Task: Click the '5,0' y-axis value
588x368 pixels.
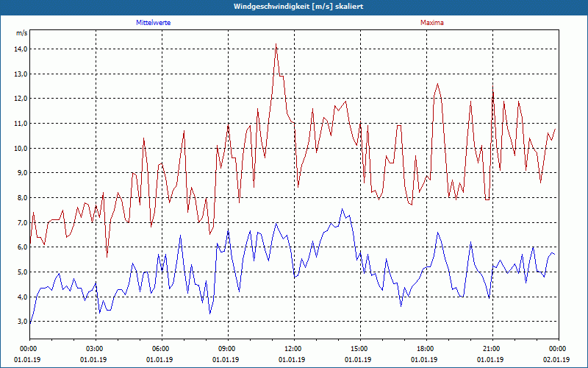Action: point(23,272)
